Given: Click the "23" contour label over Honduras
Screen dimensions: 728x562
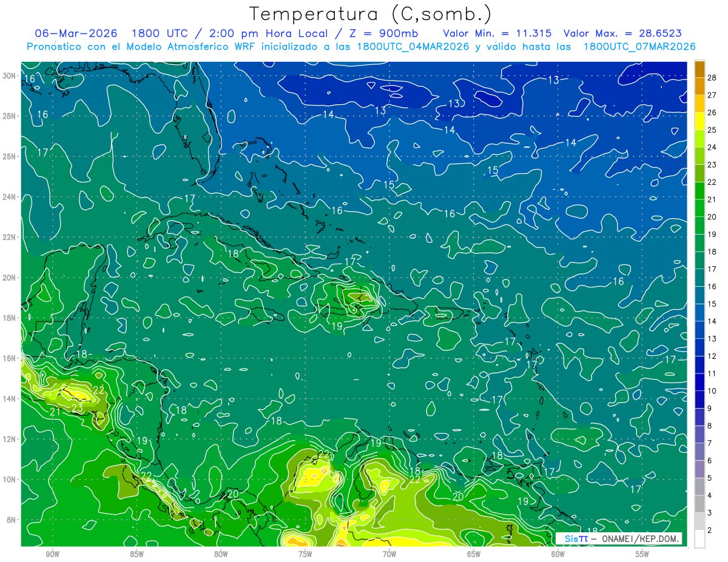Looking at the screenshot, I should point(77,409).
